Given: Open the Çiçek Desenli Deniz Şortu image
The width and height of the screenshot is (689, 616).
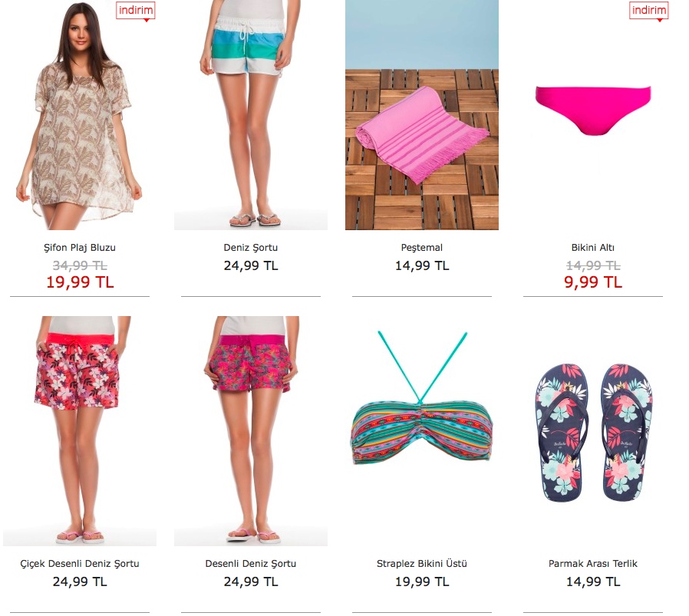Looking at the screenshot, I should point(80,431).
